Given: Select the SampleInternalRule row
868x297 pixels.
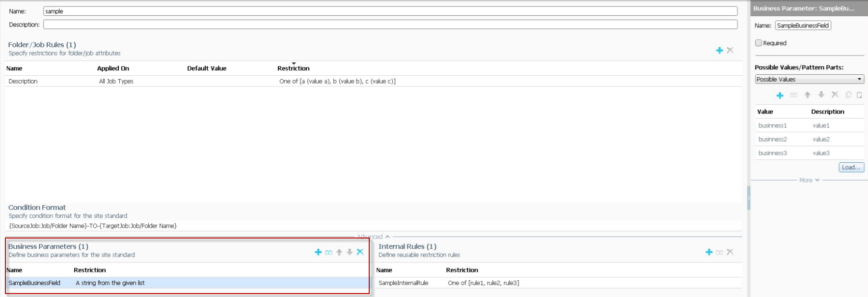Looking at the screenshot, I should point(559,283).
